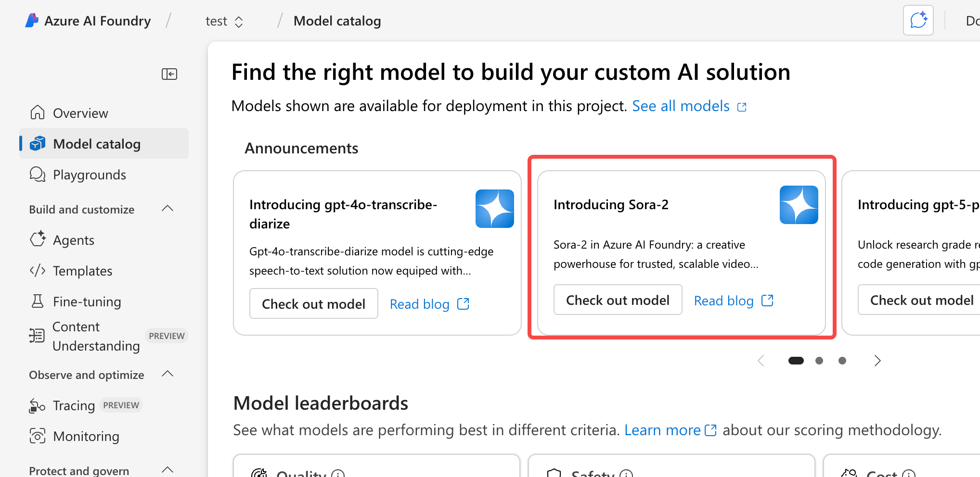
Task: Click the Sora-2 announcement sparkle icon
Action: pos(799,205)
